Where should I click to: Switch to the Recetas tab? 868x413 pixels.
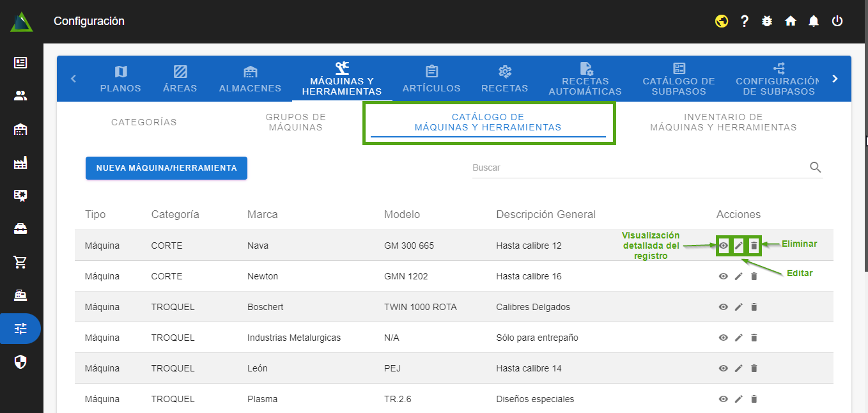(504, 79)
